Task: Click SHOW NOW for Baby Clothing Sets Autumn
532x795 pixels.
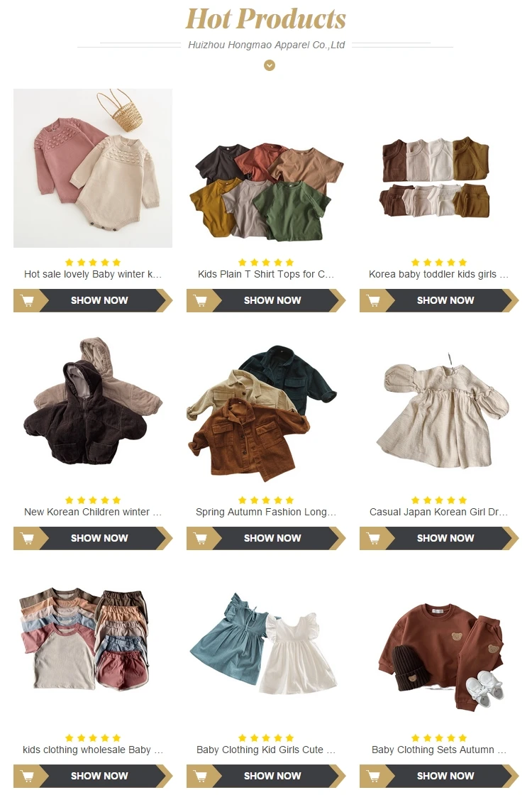Action: coord(445,777)
